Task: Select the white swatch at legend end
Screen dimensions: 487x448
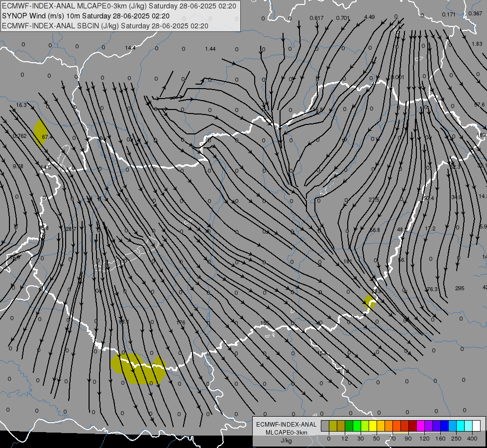Action: click(476, 426)
